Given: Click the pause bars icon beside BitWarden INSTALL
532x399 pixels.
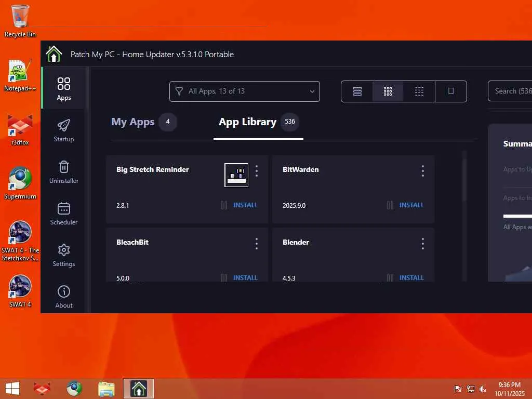Looking at the screenshot, I should tap(390, 205).
